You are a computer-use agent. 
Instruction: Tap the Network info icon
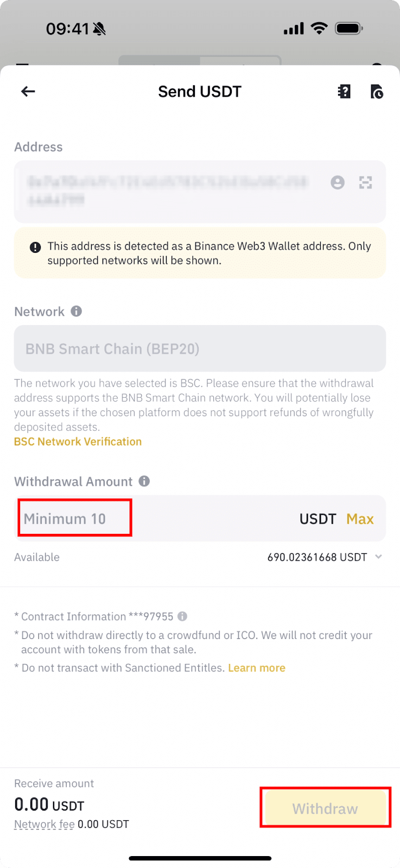point(77,311)
